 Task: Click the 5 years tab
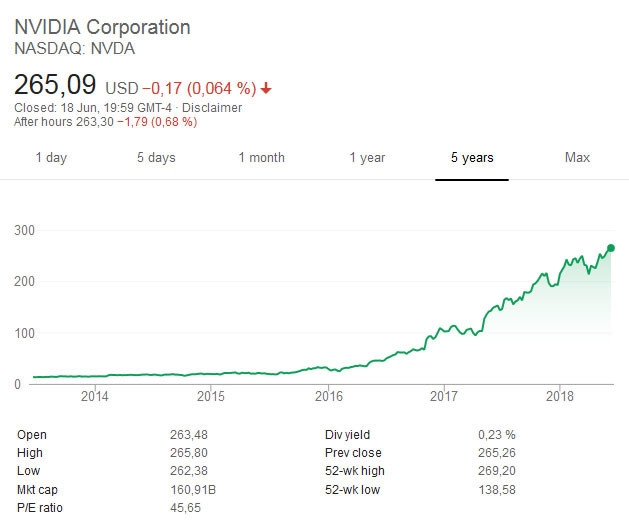click(x=472, y=157)
